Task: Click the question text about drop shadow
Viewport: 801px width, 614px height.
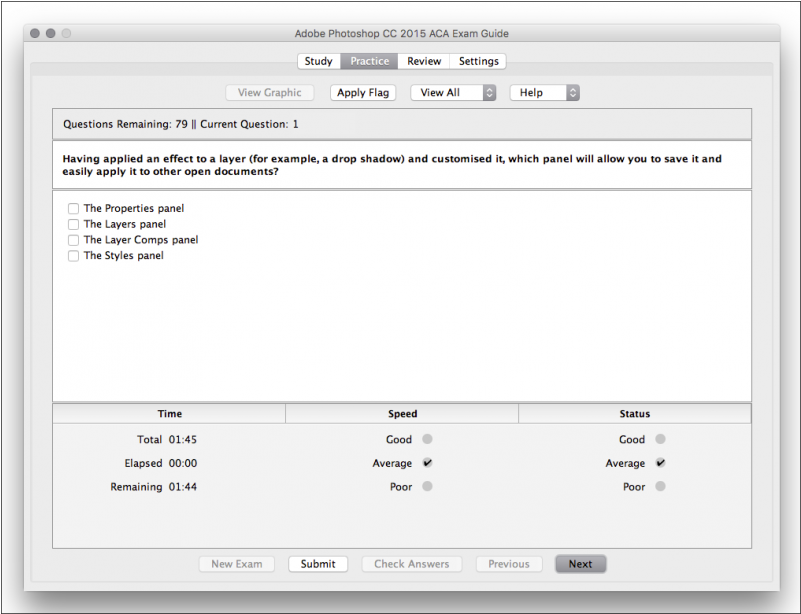Action: click(x=392, y=165)
